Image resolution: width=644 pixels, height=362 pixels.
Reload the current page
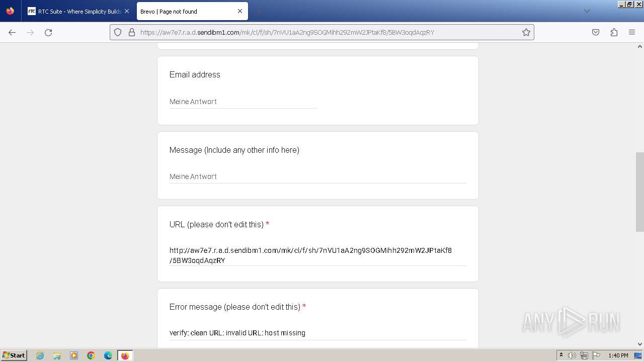(48, 32)
